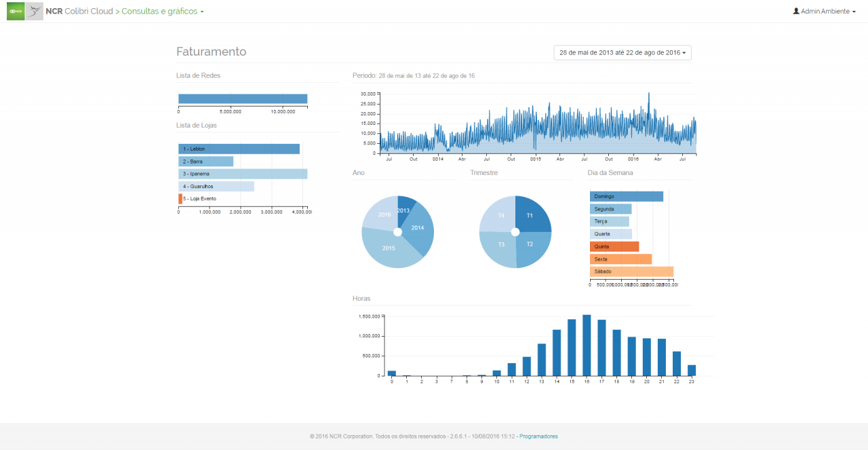Select the orange Quinta bar
This screenshot has height=450, width=868.
click(x=614, y=246)
